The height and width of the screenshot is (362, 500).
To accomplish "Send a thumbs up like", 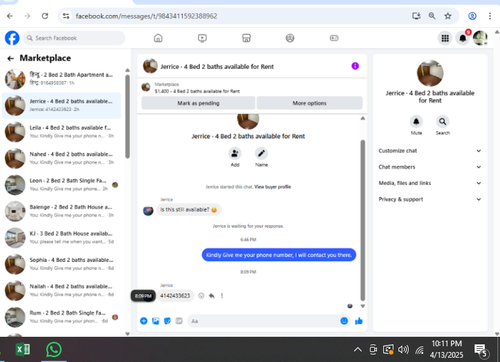I will point(359,321).
